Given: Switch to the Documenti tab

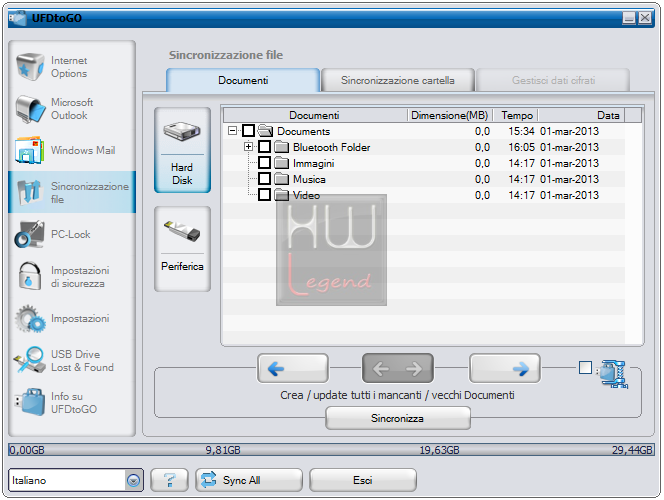Looking at the screenshot, I should [243, 80].
